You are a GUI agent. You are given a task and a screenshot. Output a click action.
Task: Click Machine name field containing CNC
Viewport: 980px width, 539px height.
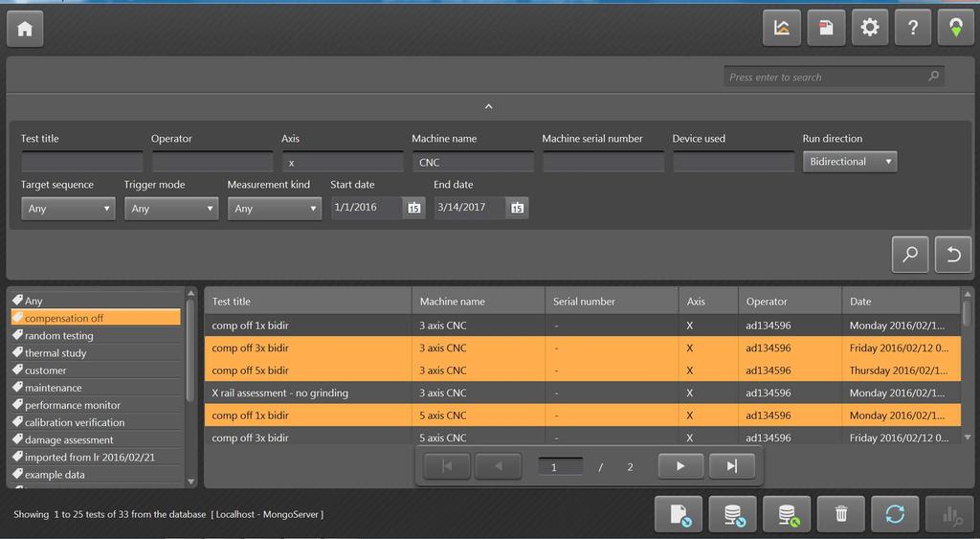[473, 162]
